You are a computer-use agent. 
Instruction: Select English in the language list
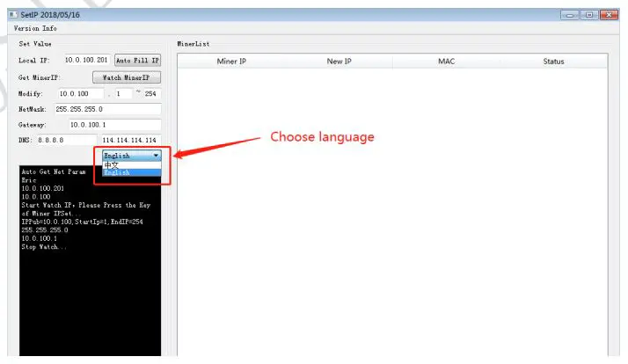(x=132, y=172)
